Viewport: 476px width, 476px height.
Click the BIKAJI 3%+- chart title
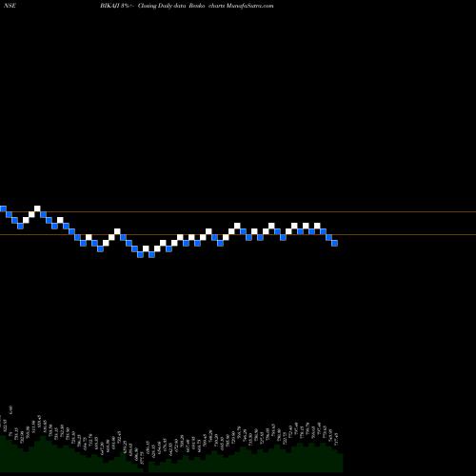point(117,6)
